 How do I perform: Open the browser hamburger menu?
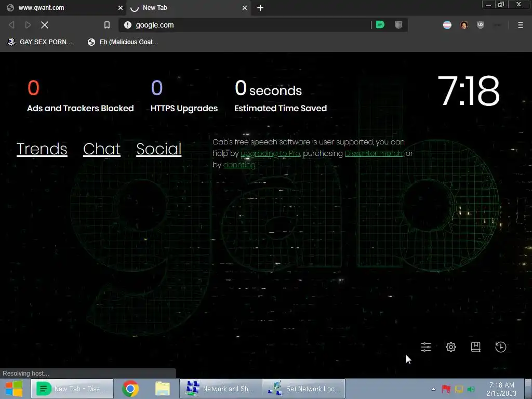[x=521, y=25]
